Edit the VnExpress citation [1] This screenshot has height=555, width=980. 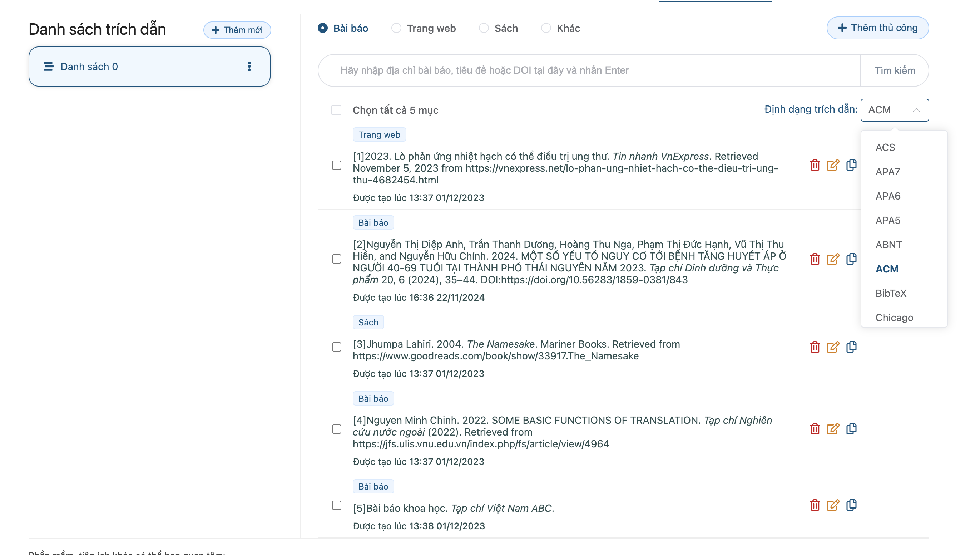coord(833,165)
